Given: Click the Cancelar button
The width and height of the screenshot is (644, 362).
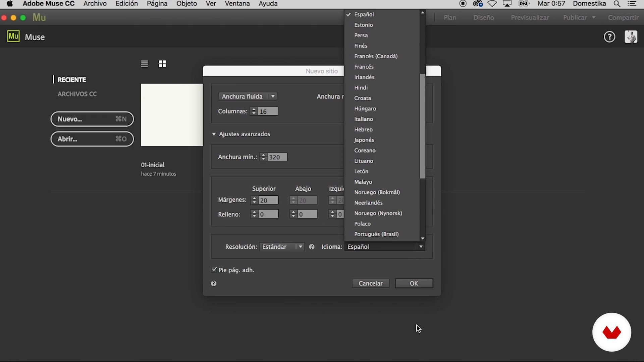Looking at the screenshot, I should click(370, 283).
